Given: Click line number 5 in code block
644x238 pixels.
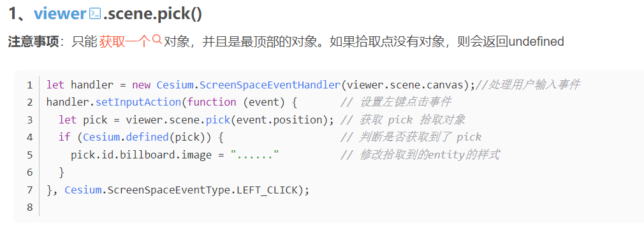Looking at the screenshot, I should pos(29,155).
